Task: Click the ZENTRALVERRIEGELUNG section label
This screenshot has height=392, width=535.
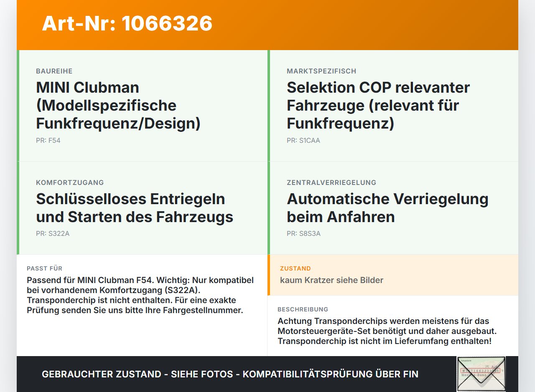Action: pyautogui.click(x=331, y=183)
